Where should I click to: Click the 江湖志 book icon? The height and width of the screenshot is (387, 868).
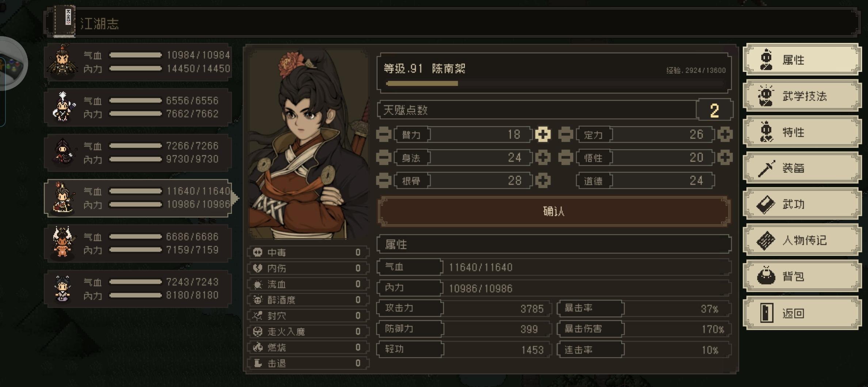(x=65, y=21)
